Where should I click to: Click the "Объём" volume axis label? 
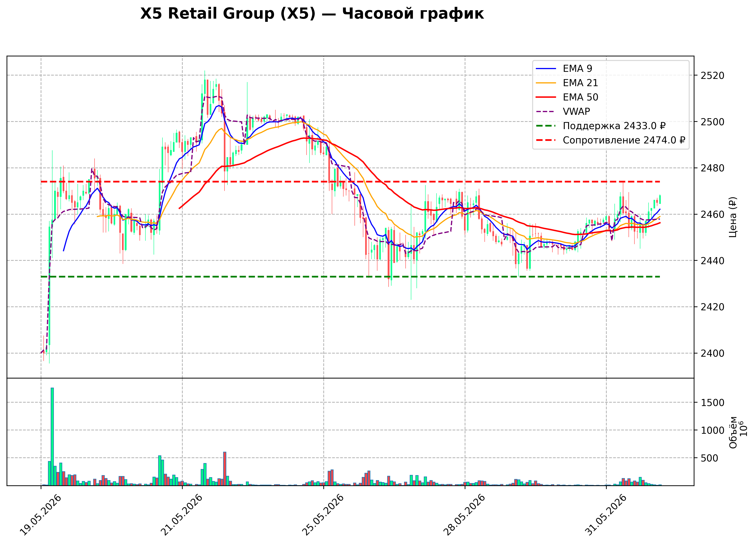pos(733,432)
